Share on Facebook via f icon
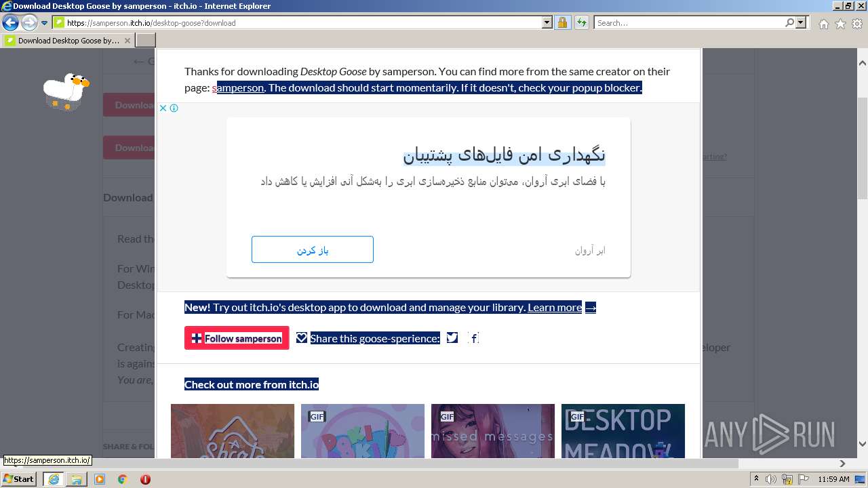The height and width of the screenshot is (488, 868). (x=473, y=338)
